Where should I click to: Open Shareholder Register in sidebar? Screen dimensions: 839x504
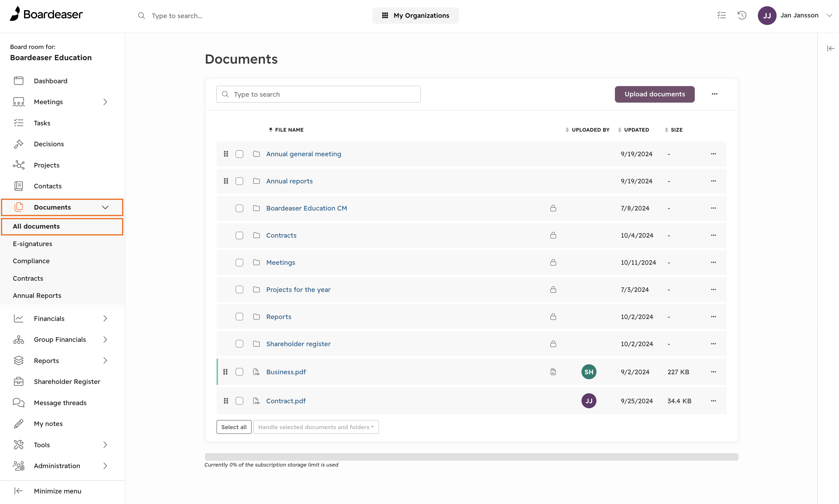(67, 381)
